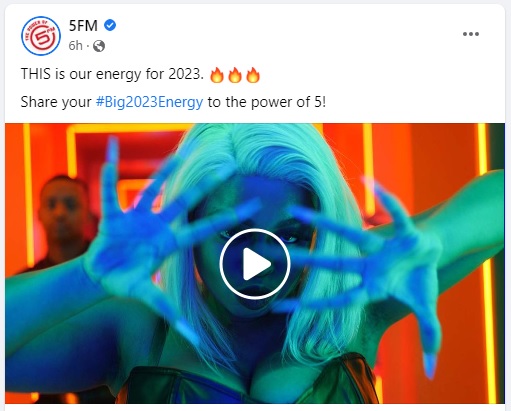511x411 pixels.
Task: Open the 6h post timestamp
Action: click(76, 46)
